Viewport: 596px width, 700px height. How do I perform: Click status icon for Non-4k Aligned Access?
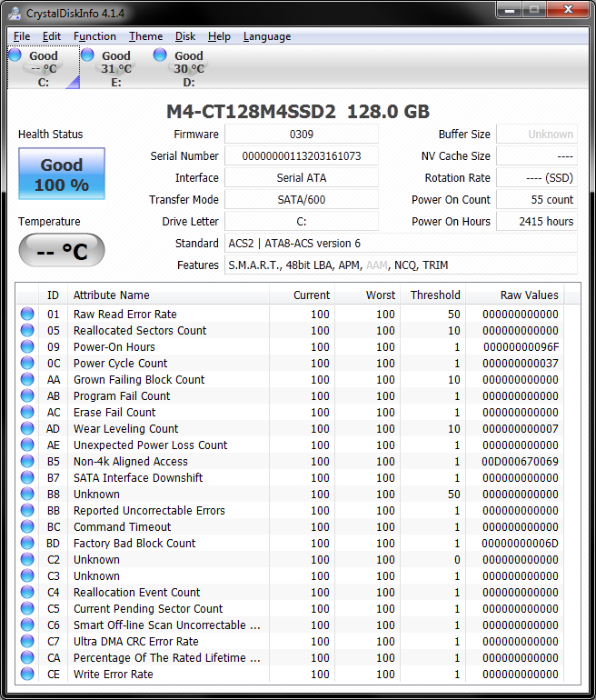tap(27, 461)
